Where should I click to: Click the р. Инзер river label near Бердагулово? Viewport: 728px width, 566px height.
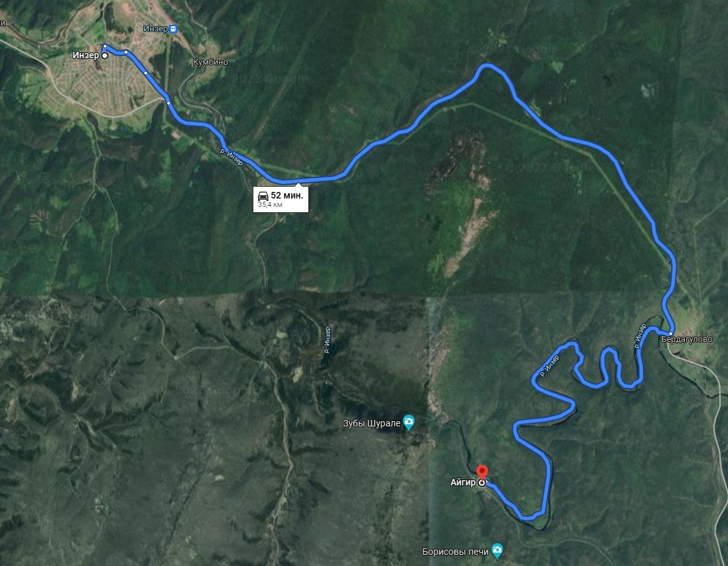click(x=640, y=335)
